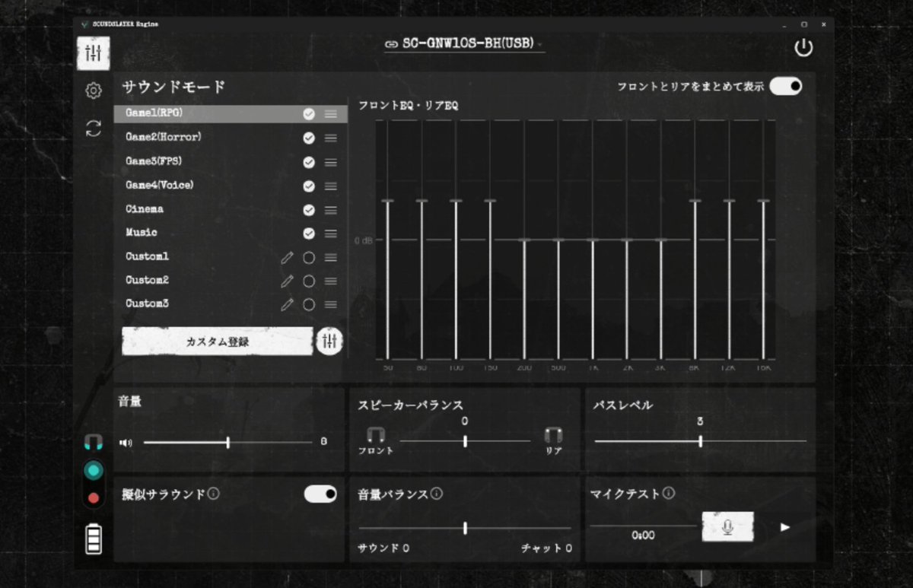Open info icon next to 音量バランス
This screenshot has width=913, height=588.
[x=436, y=494]
